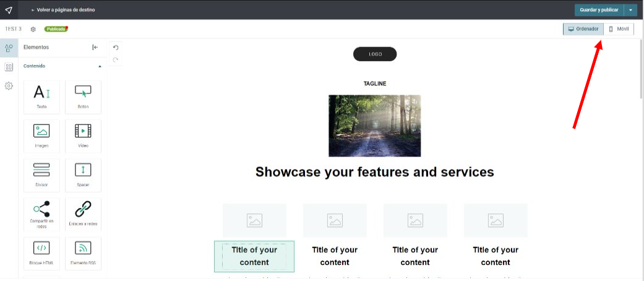Image resolution: width=644 pixels, height=281 pixels.
Task: Select the Elemento RSS element
Action: (x=83, y=254)
